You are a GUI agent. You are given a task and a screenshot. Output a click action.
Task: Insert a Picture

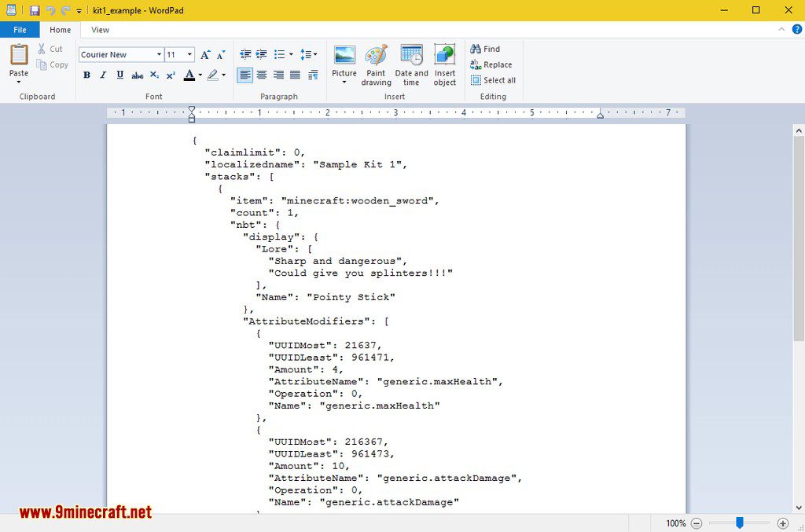[x=344, y=60]
